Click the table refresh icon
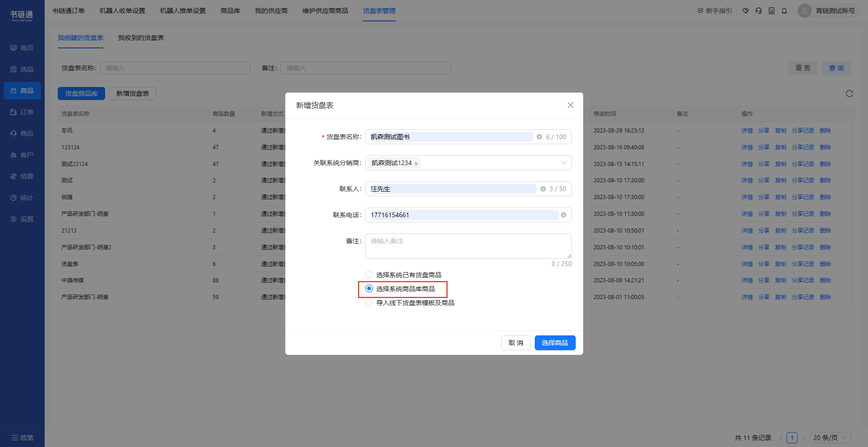868x447 pixels. (x=849, y=93)
